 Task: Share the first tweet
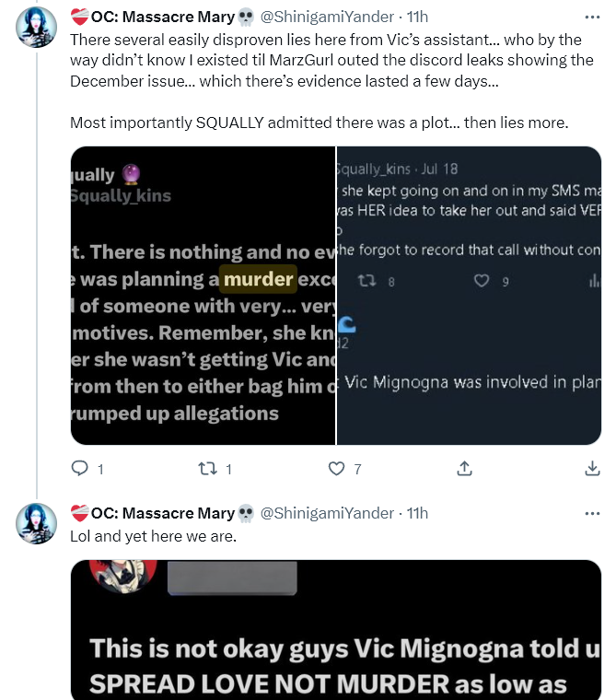(465, 469)
